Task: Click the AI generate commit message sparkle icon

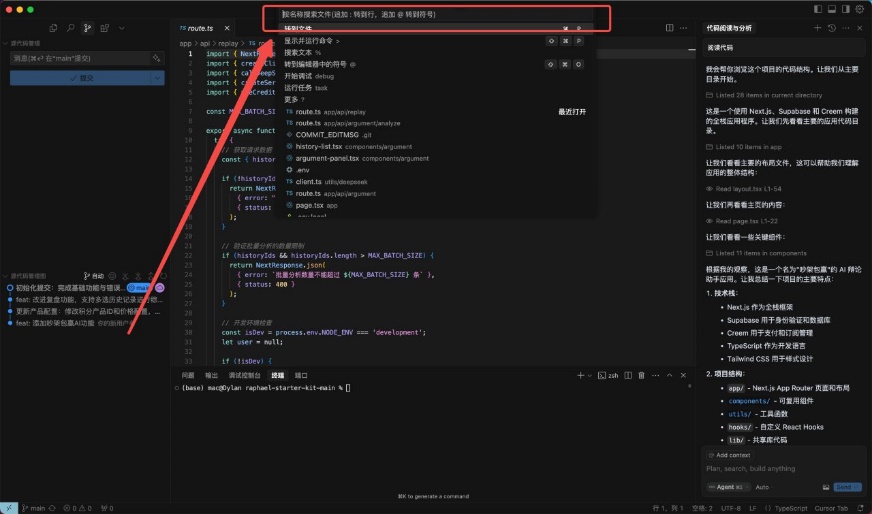Action: point(157,59)
